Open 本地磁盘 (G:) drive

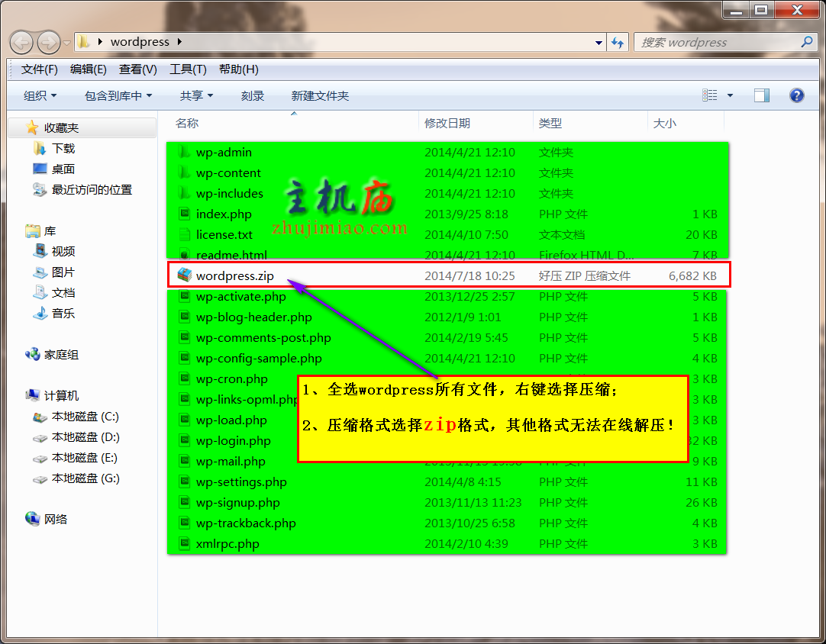tap(86, 478)
